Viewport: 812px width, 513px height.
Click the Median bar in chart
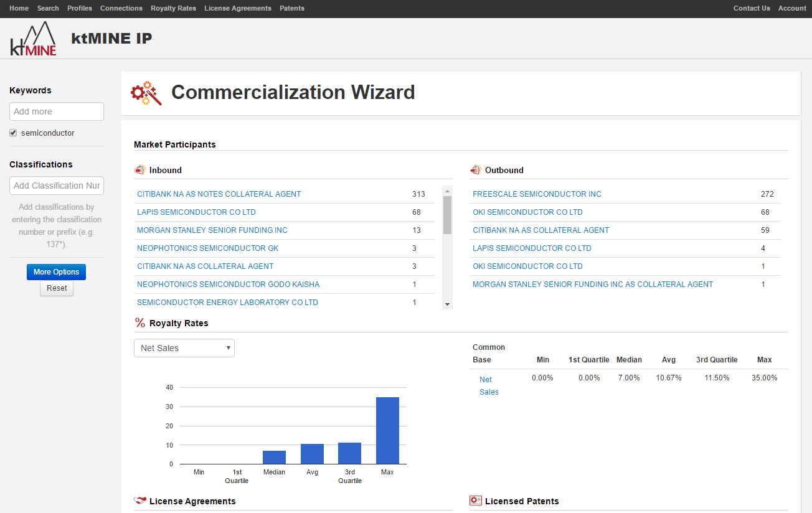274,457
